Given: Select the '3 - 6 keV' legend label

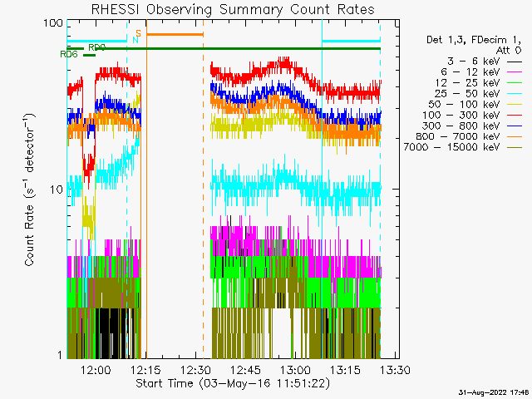Looking at the screenshot, I should click(x=473, y=62).
